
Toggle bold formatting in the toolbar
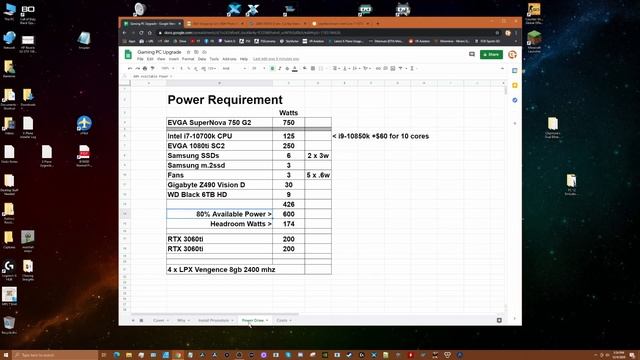tap(272, 68)
